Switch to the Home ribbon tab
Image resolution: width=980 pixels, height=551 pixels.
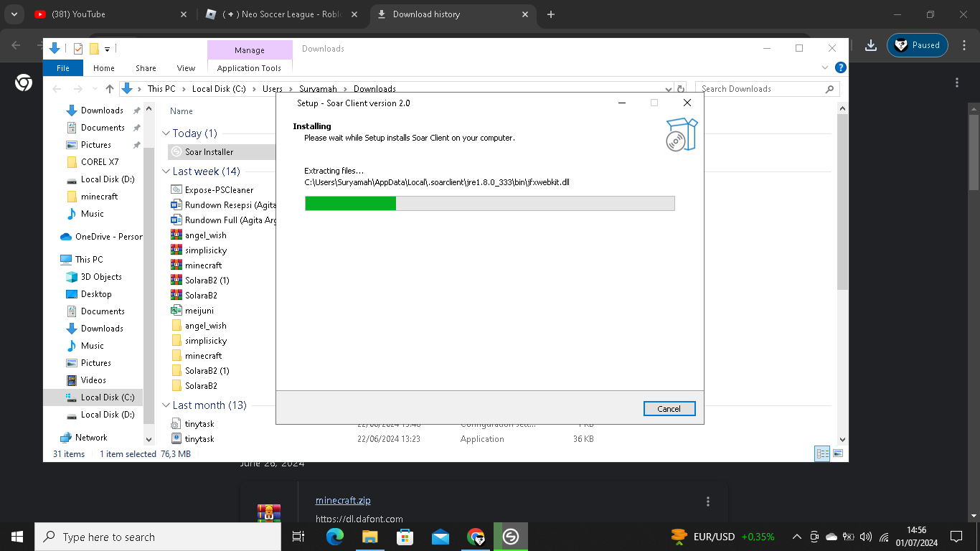[x=104, y=68]
